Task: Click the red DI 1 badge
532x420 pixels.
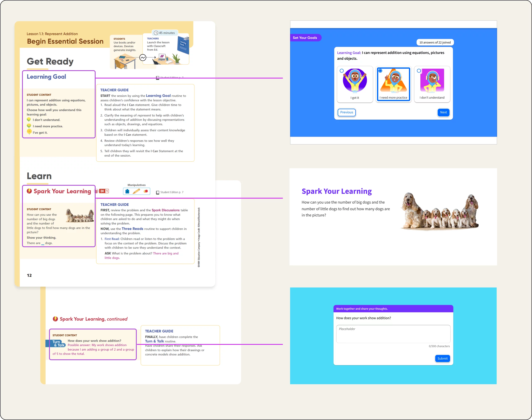Action: [104, 191]
